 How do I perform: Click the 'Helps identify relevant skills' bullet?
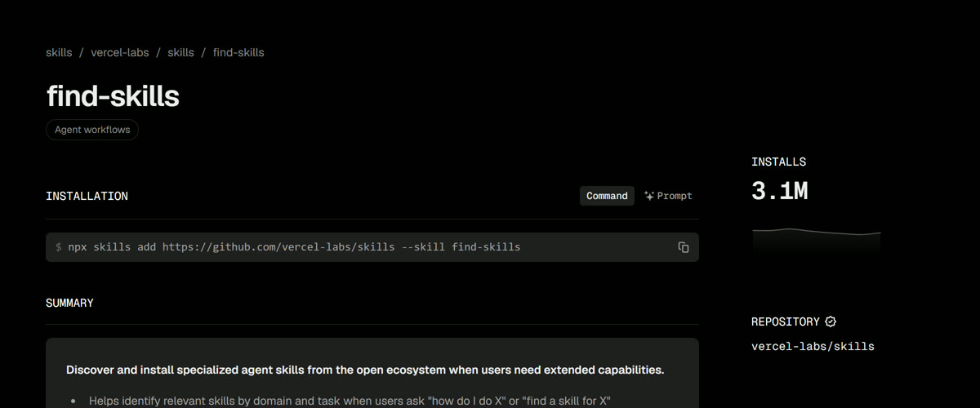tap(350, 401)
